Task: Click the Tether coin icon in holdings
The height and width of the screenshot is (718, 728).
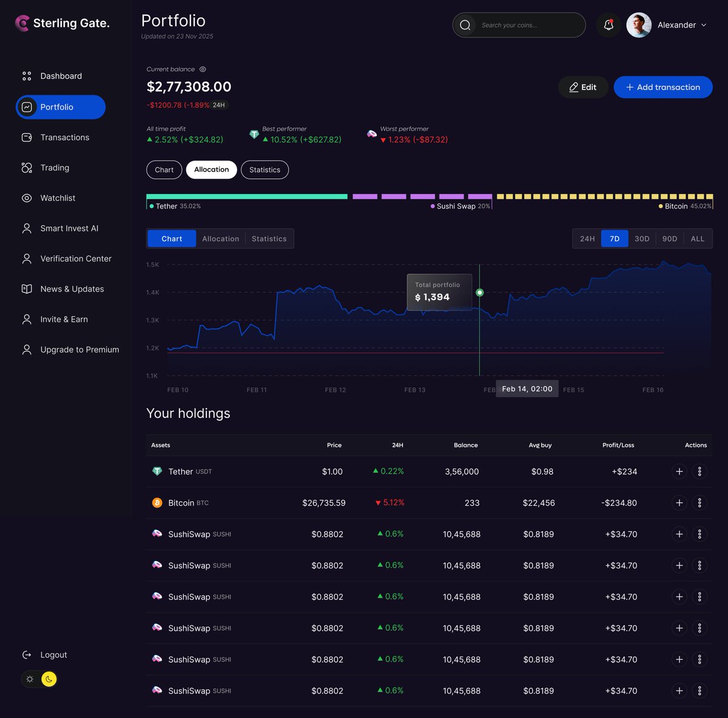Action: [x=157, y=471]
